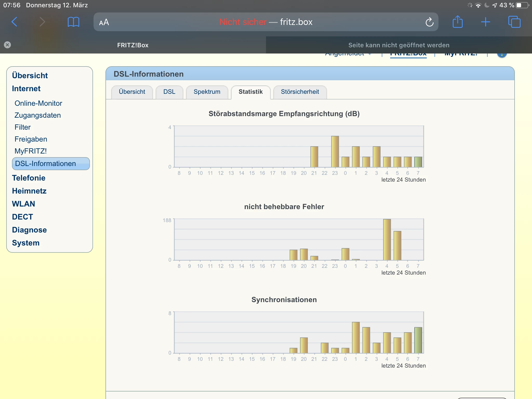Open the Freigaben menu entry
This screenshot has width=532, height=399.
click(x=31, y=139)
